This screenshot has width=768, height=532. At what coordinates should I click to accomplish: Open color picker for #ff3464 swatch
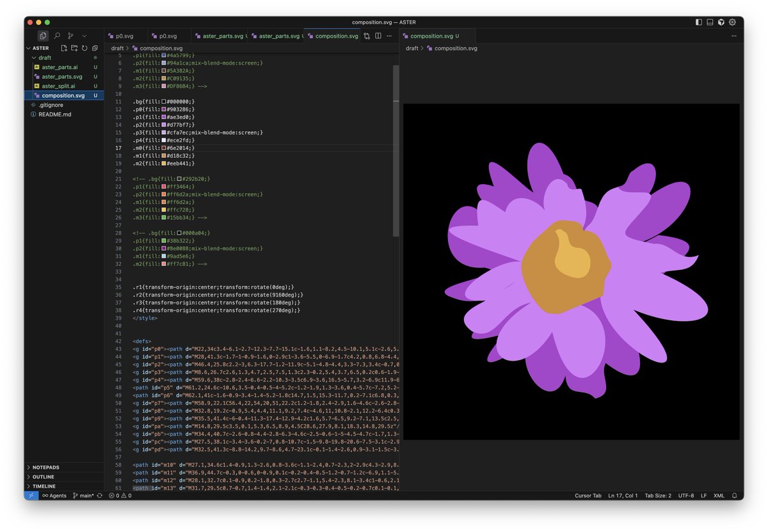[x=164, y=187]
